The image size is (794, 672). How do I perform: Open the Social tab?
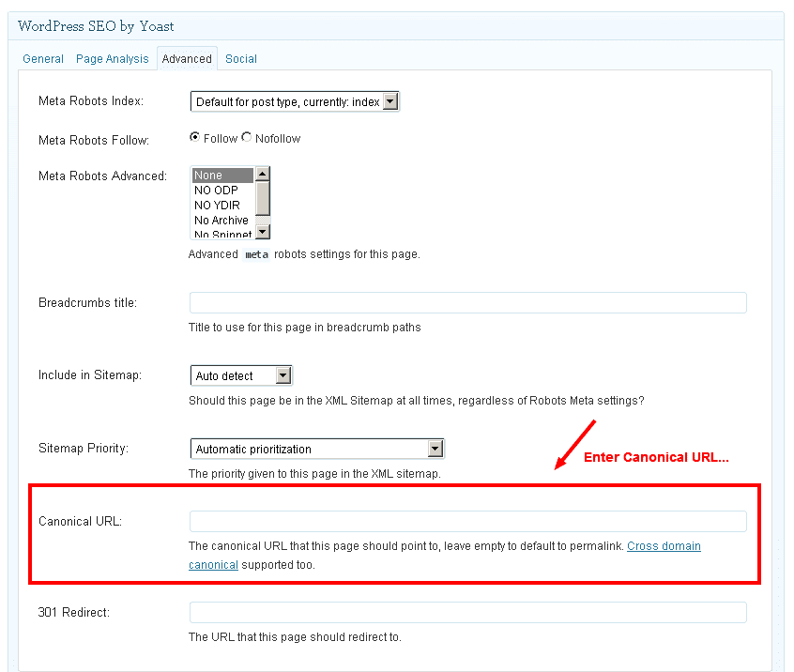coord(241,59)
